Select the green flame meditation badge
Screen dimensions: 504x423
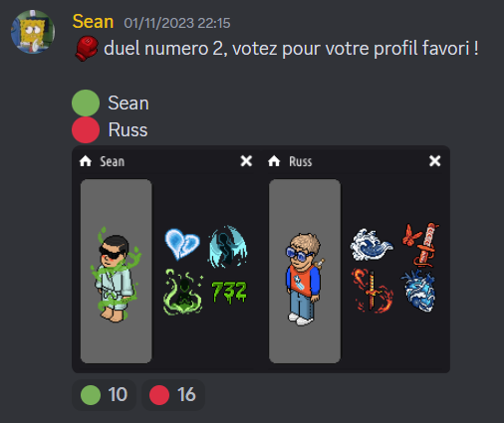(183, 292)
